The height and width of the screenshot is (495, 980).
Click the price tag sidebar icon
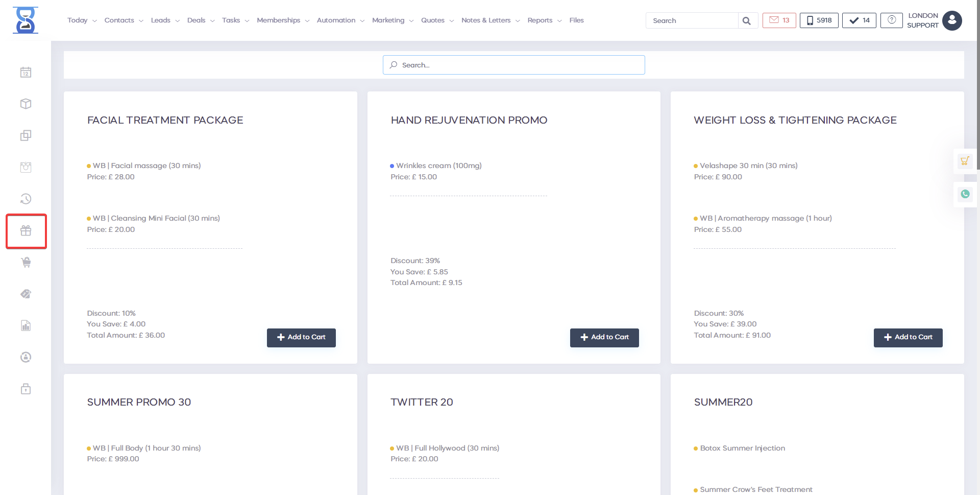26,294
